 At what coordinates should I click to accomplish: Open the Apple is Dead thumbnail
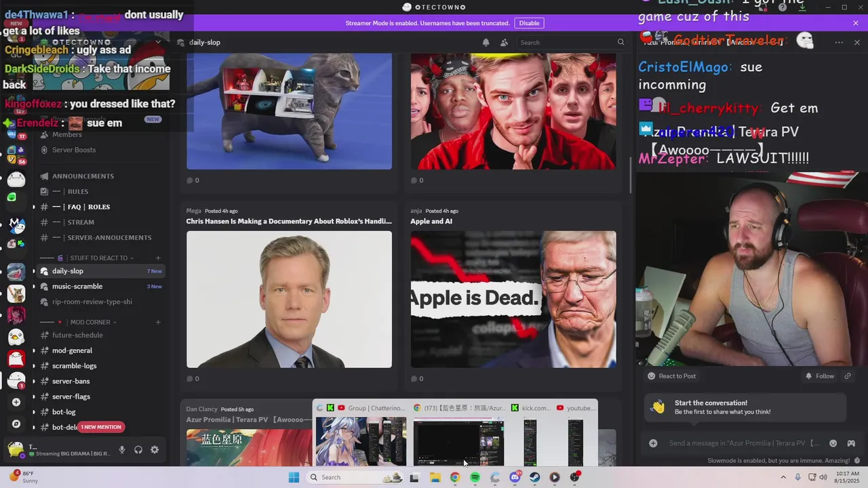[513, 300]
